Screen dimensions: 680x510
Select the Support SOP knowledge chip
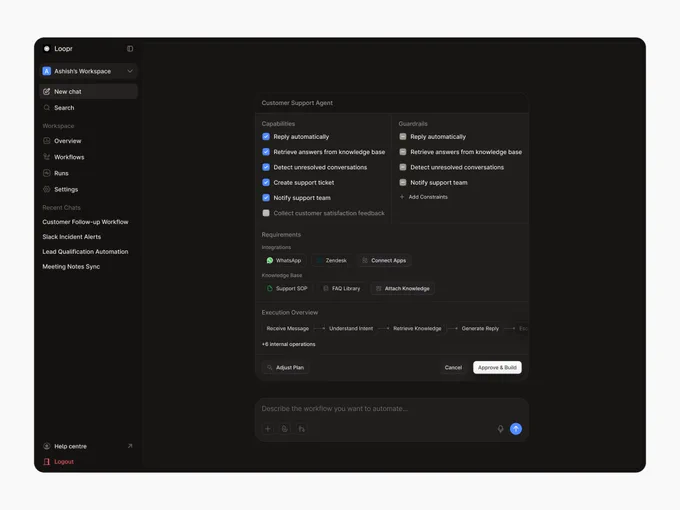coord(287,288)
